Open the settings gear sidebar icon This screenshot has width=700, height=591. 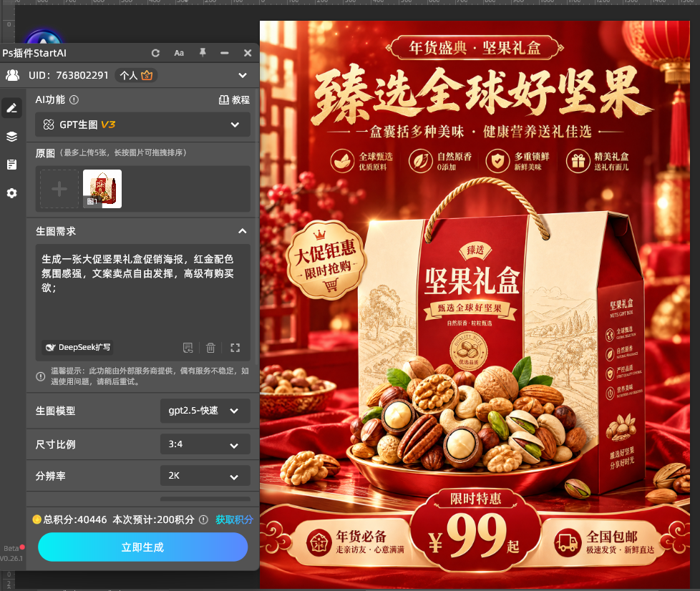point(12,193)
